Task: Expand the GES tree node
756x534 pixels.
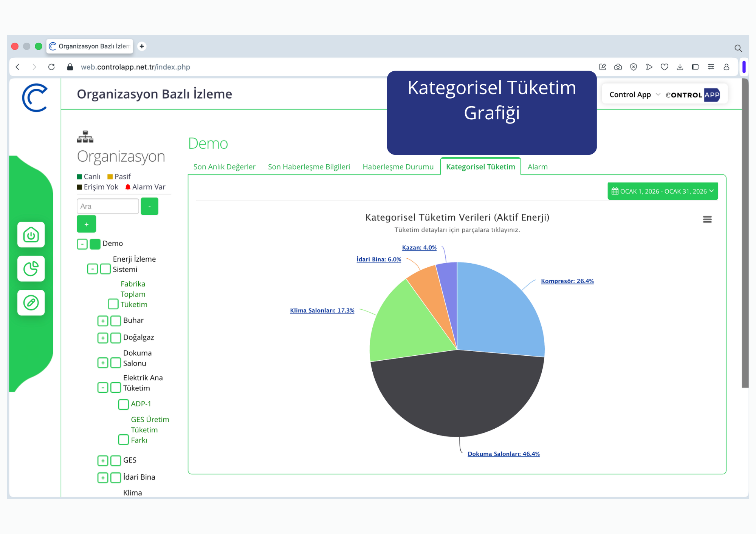Action: coord(103,460)
